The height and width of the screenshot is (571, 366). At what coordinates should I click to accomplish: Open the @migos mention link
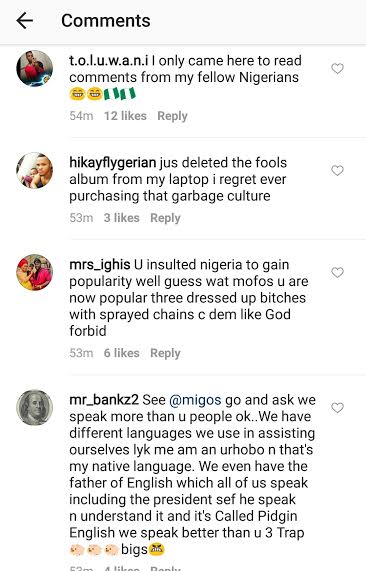click(195, 400)
